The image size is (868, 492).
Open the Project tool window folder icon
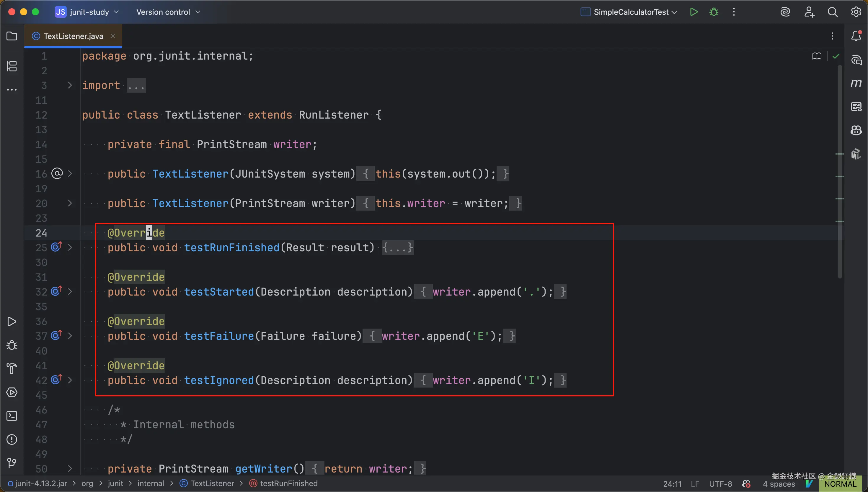[12, 36]
